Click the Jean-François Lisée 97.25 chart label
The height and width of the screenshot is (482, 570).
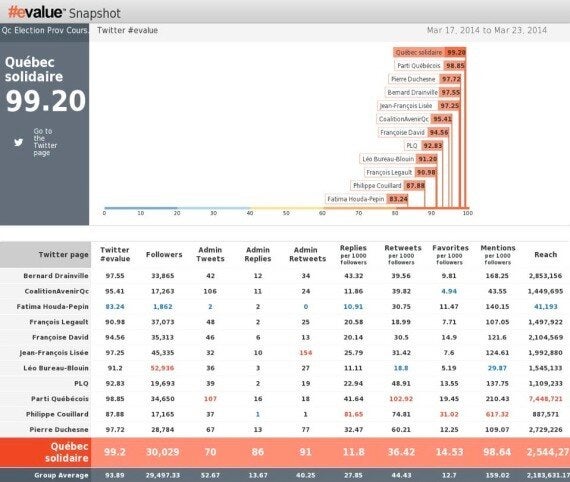pyautogui.click(x=418, y=106)
